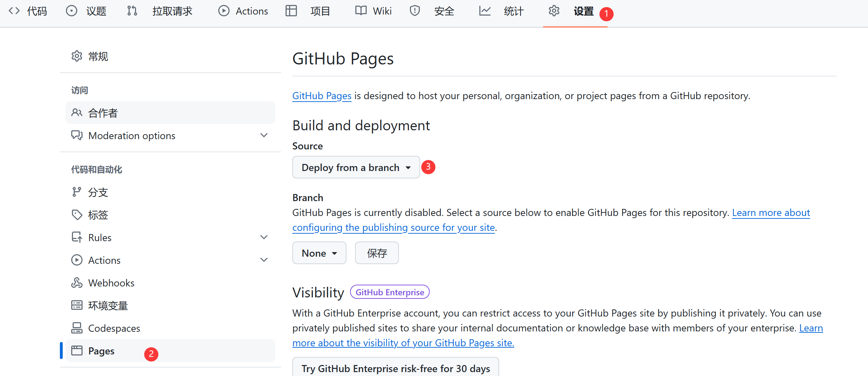
Task: Click the Rules sidebar icon
Action: (x=77, y=237)
